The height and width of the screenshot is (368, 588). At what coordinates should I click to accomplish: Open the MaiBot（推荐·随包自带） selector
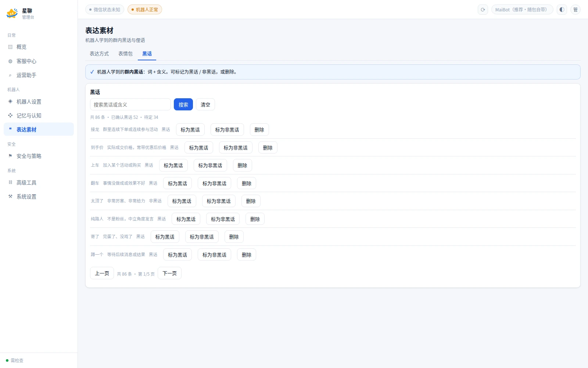point(522,10)
